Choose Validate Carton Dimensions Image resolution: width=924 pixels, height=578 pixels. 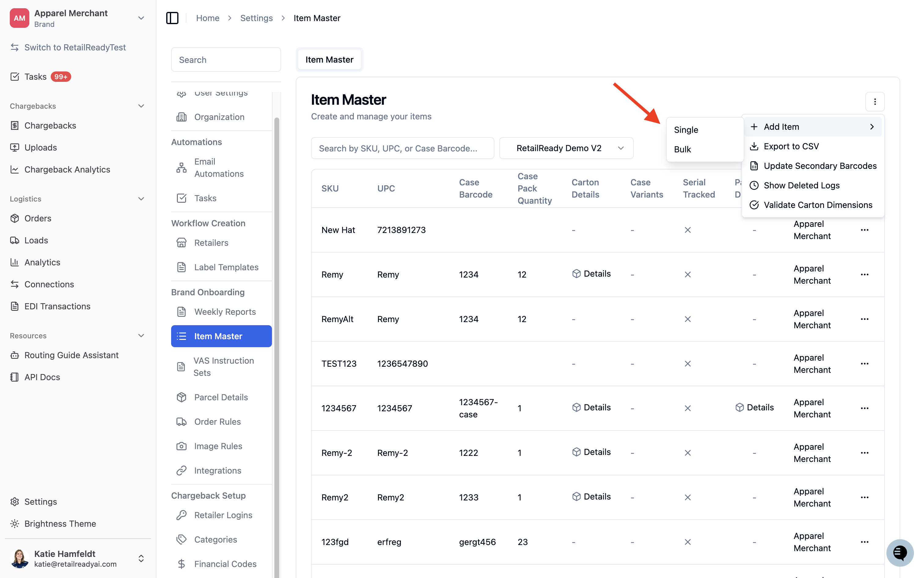point(812,205)
